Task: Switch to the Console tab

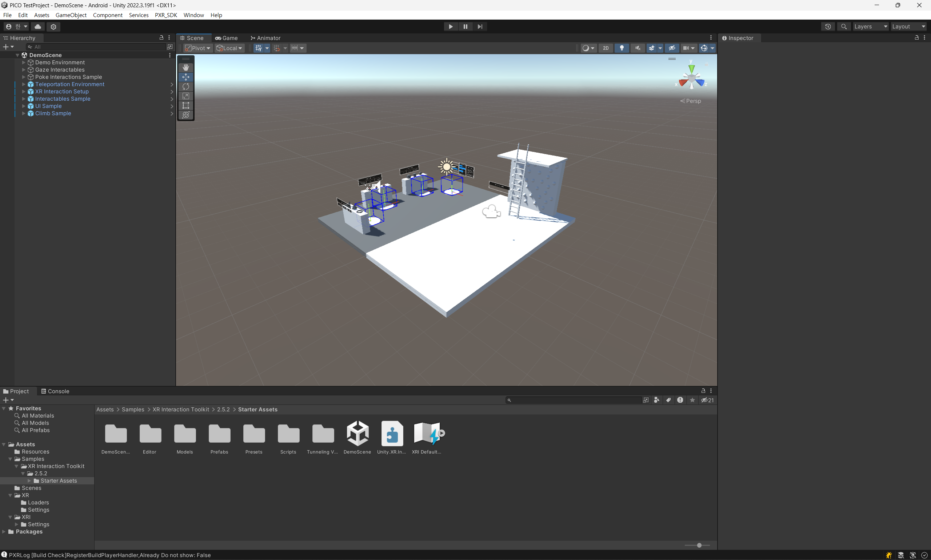Action: (55, 391)
